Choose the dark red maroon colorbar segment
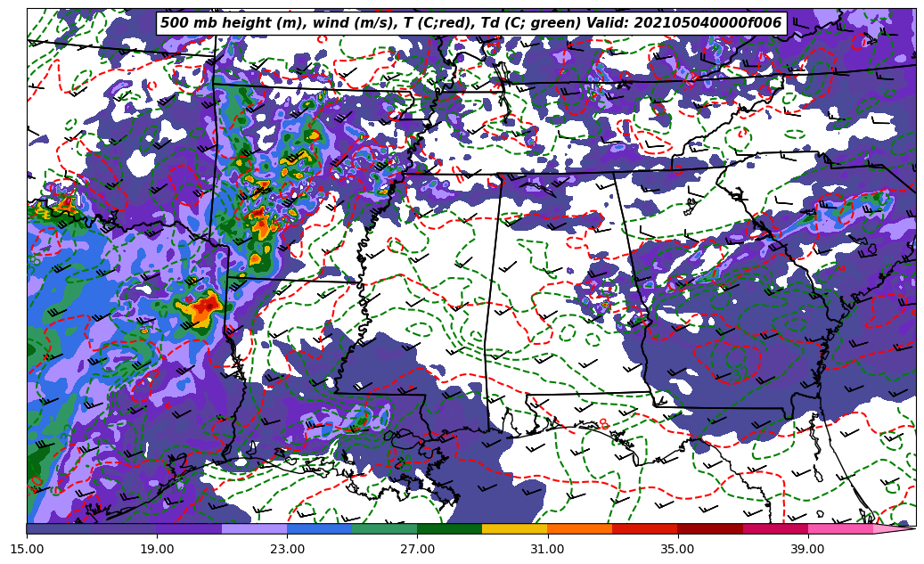 tap(709, 528)
